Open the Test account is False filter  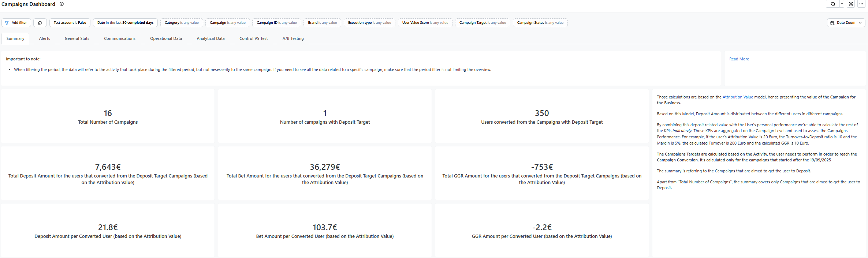pos(70,23)
